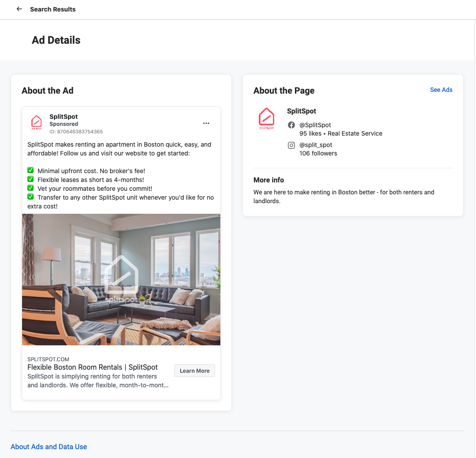Click green checkmark beside Minimal upfront cost
This screenshot has height=458, width=476.
click(30, 170)
